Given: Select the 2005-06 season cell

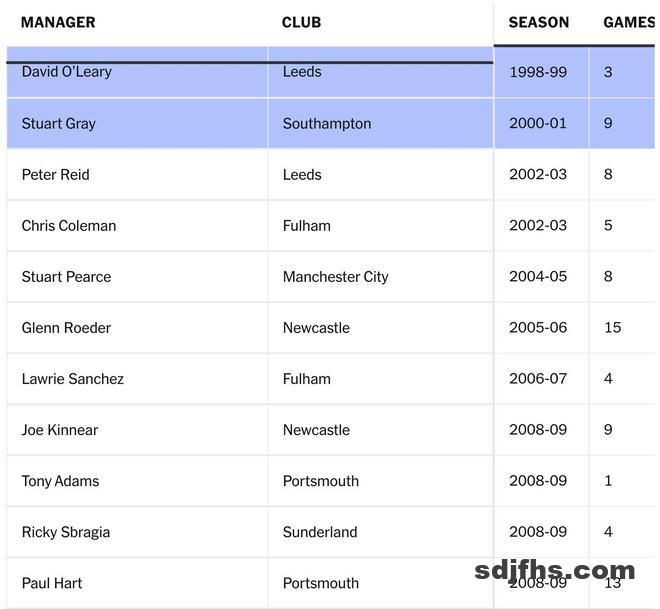Looking at the screenshot, I should pyautogui.click(x=538, y=328).
